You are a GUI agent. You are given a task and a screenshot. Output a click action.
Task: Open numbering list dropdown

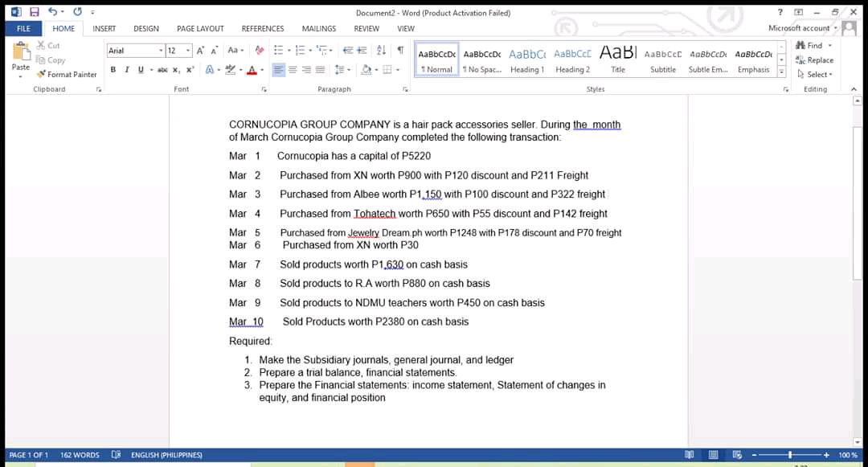click(x=310, y=51)
